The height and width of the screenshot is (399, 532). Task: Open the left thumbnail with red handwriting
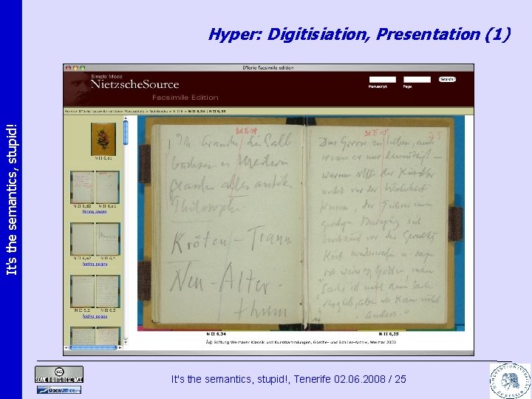tap(82, 187)
